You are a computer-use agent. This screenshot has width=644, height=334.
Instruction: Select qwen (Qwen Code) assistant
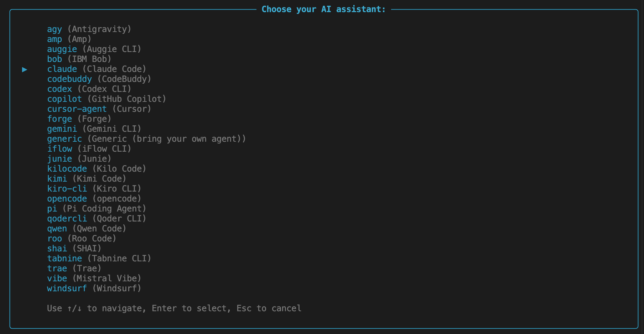87,229
